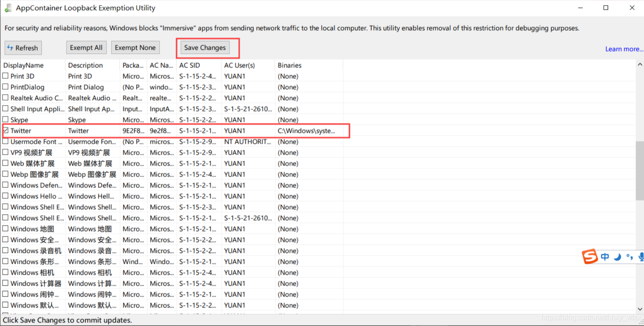
Task: Click the list scrollbar up arrow
Action: coord(640,64)
